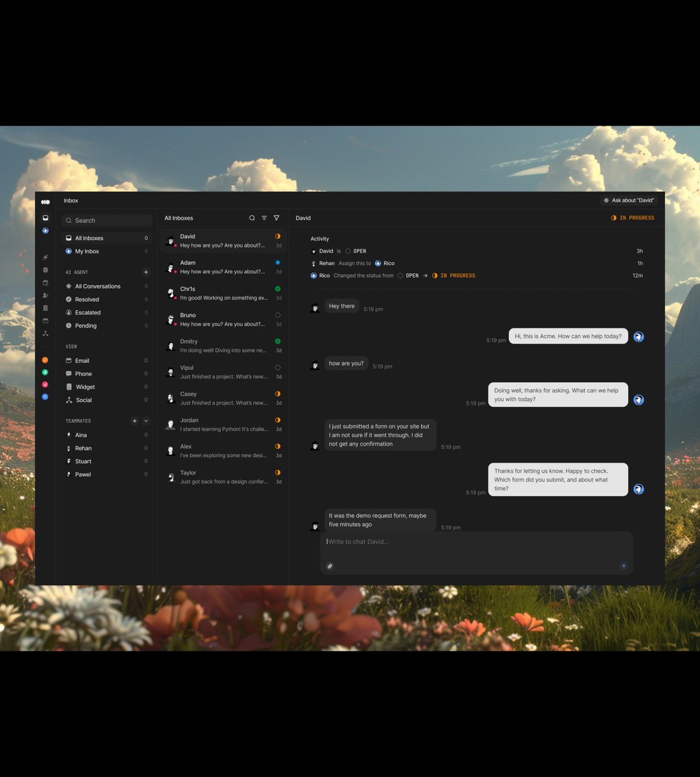Image resolution: width=700 pixels, height=777 pixels.
Task: Open the network nodes icon in the sidebar rail
Action: 45,333
